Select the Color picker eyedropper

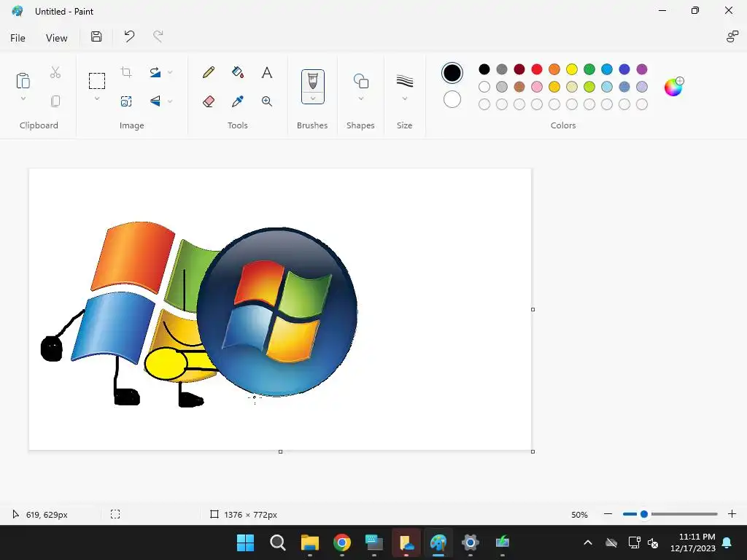[x=238, y=101]
